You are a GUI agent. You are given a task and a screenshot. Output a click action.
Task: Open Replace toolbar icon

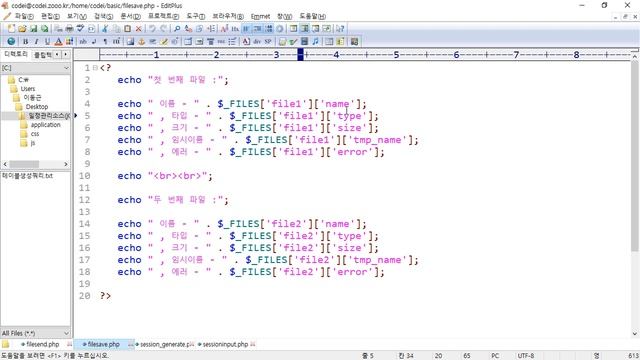point(188,29)
